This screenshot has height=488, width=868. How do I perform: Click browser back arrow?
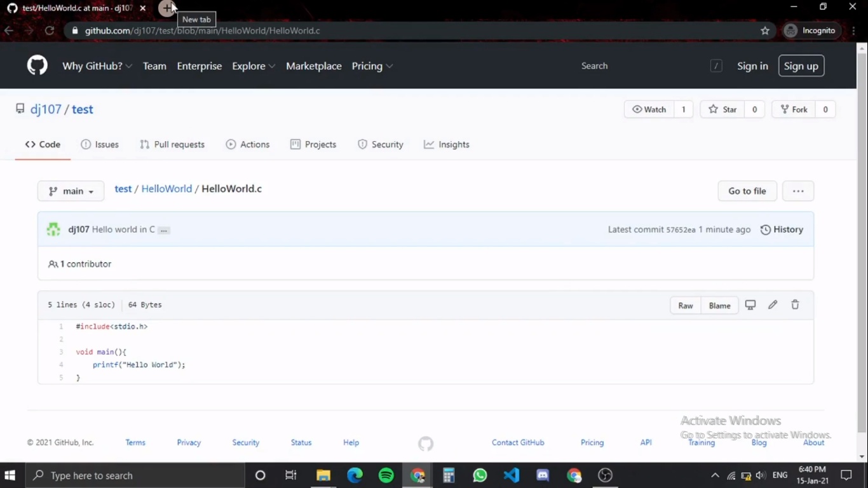coord(9,30)
